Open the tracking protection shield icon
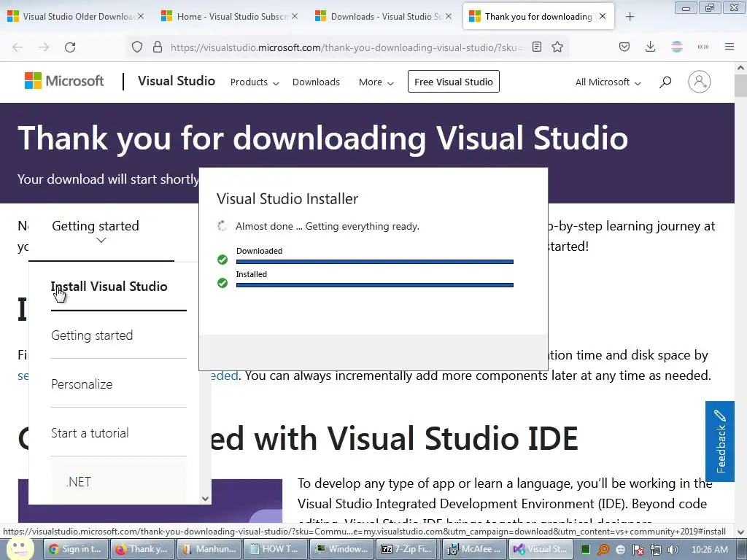This screenshot has width=747, height=560. (x=137, y=47)
